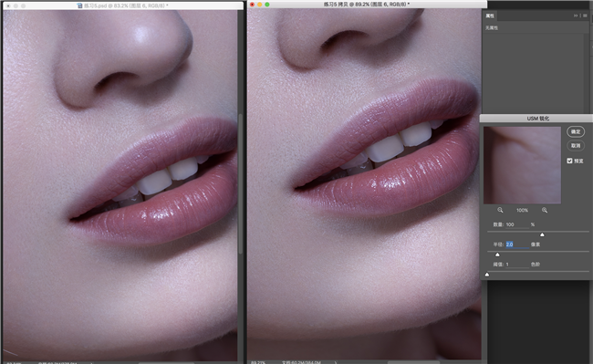Click the 确定 button in USM dialog
The width and height of the screenshot is (593, 364).
point(576,131)
